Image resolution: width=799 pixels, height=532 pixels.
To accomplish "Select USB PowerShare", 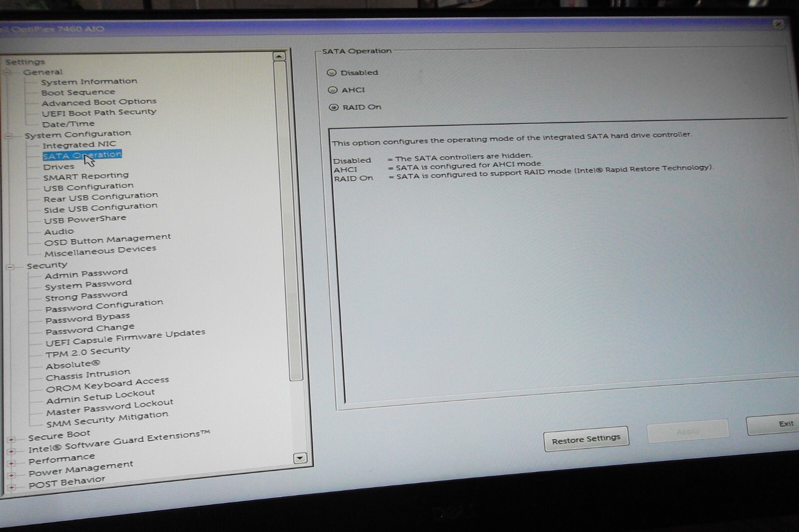I will (85, 220).
